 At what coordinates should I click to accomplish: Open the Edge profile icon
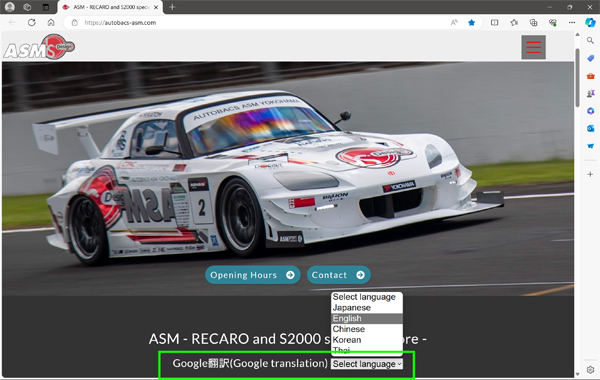[10, 7]
